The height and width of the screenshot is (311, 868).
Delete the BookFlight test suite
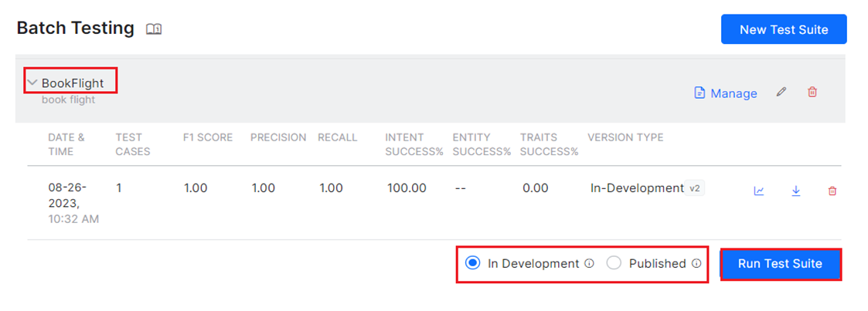(812, 93)
